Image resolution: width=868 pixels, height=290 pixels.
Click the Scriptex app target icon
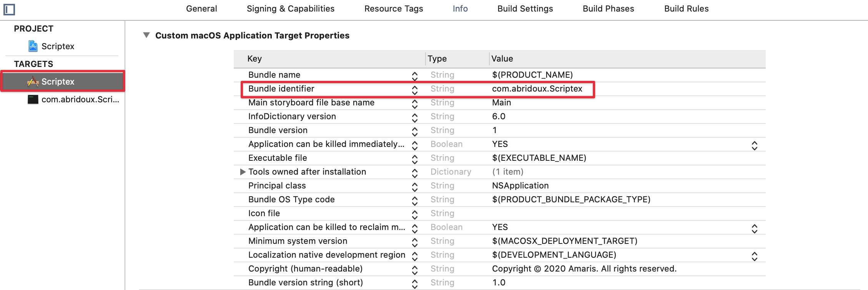click(33, 82)
